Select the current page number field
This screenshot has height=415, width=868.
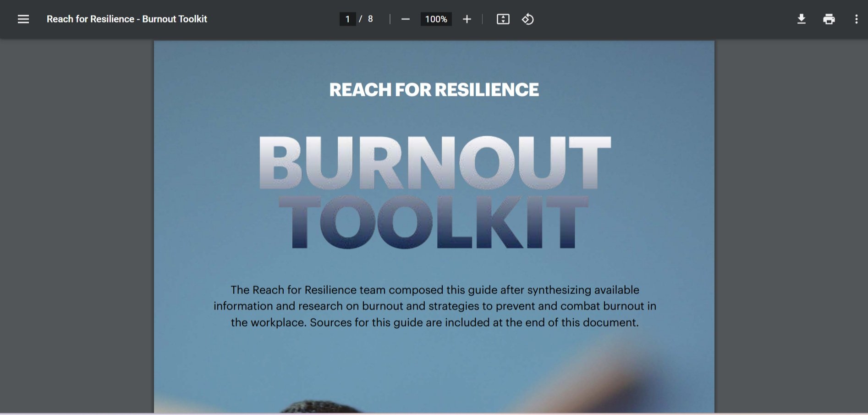pos(347,19)
